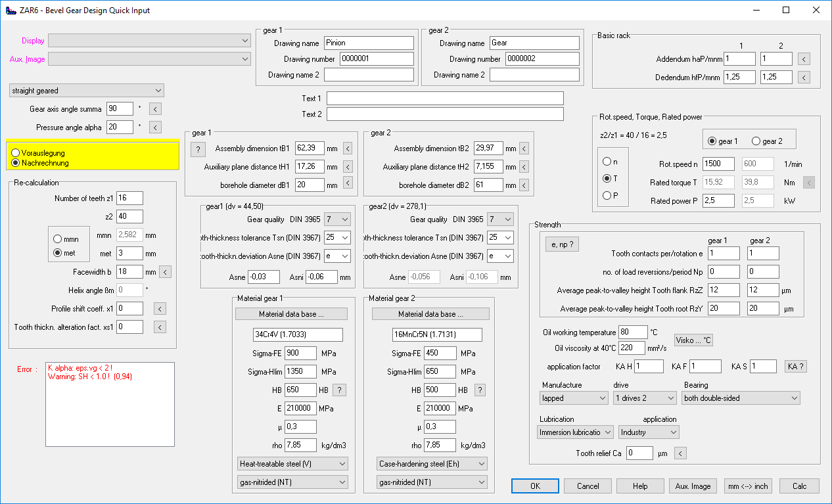Click the '<' button next to Gear axis angle summa
Viewport: 832px width, 504px height.
154,108
